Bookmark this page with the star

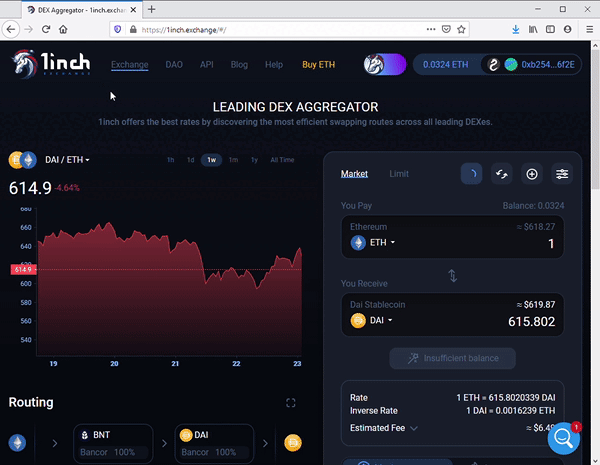coord(461,29)
